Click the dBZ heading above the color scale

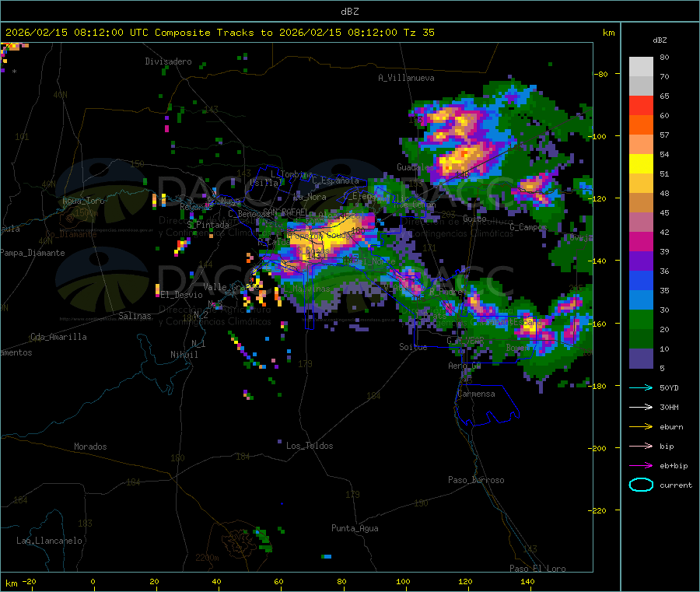pos(660,40)
